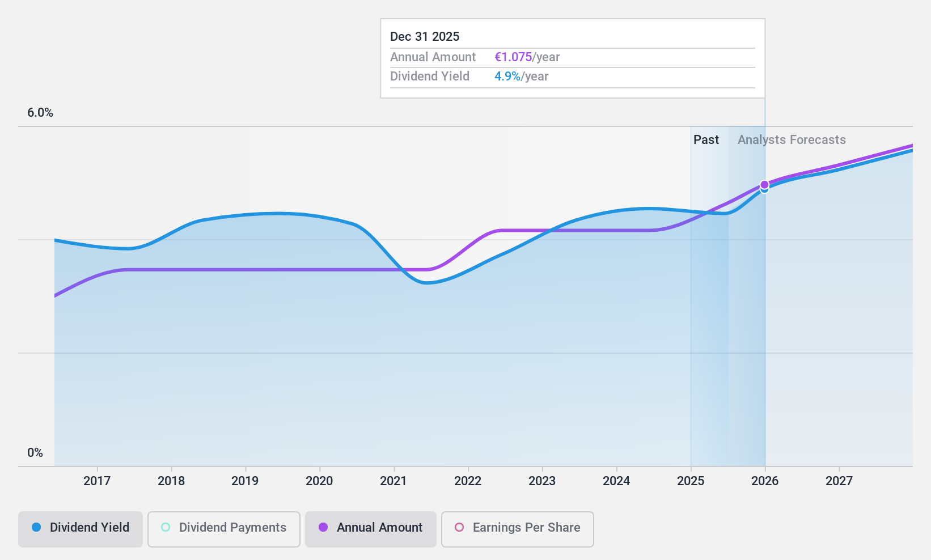Enable the Dividend Payments series
931x560 pixels.
(224, 529)
